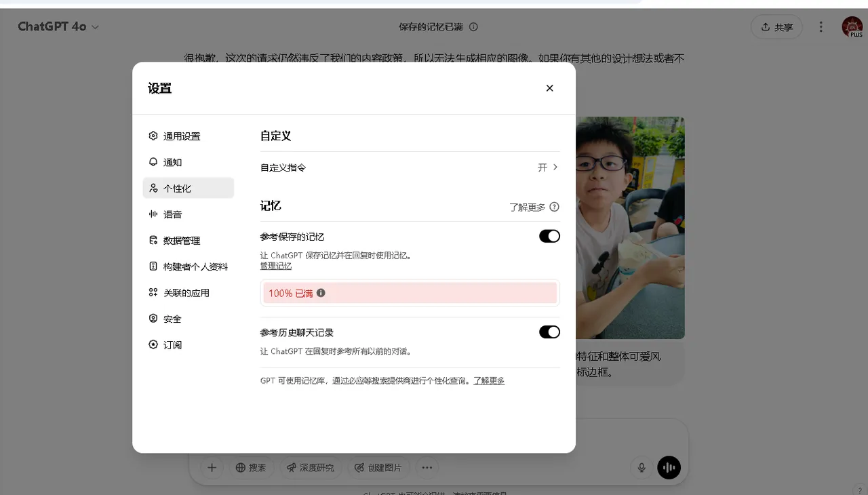Image resolution: width=868 pixels, height=495 pixels.
Task: Click 了解更多 link in bottom note
Action: (489, 380)
